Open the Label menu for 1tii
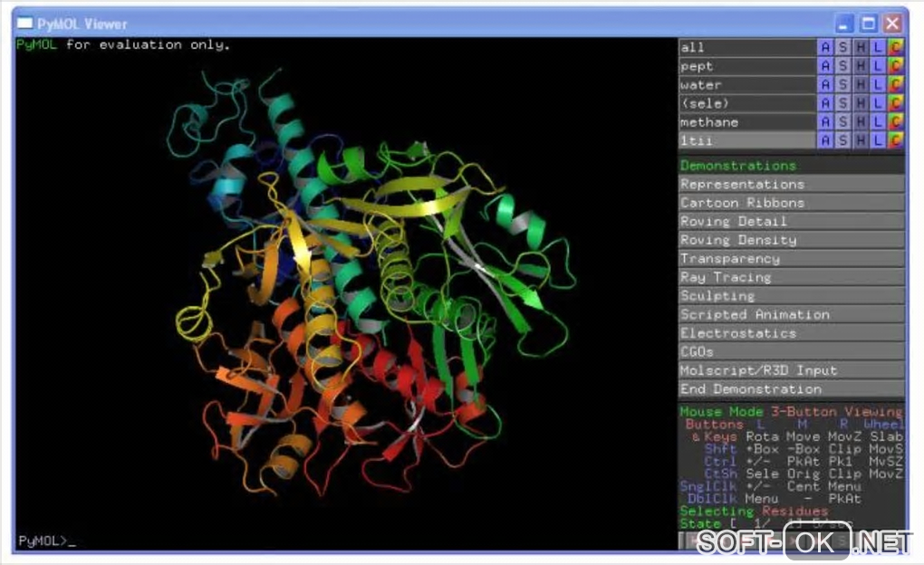The width and height of the screenshot is (924, 565). click(x=878, y=140)
